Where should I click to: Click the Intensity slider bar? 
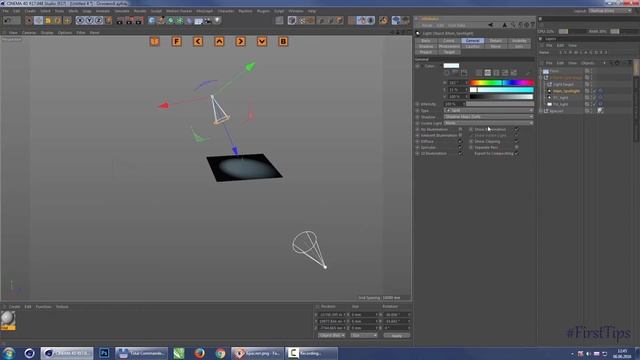click(x=500, y=104)
